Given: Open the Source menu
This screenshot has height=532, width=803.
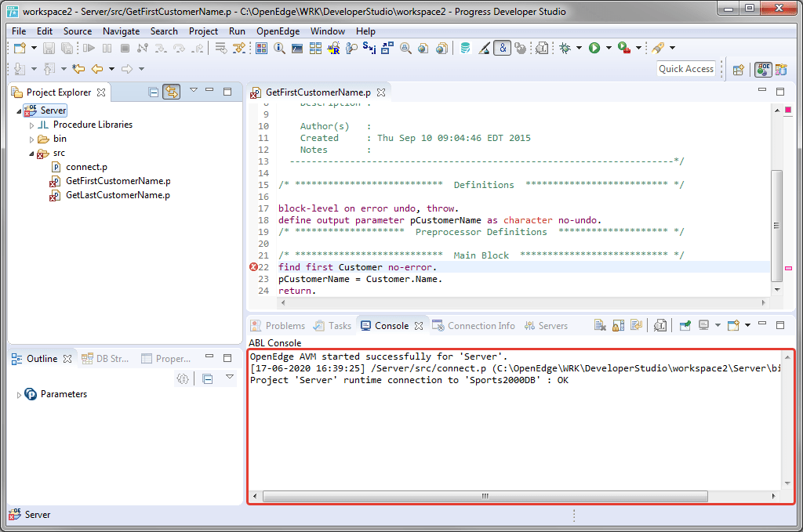Looking at the screenshot, I should pos(78,31).
